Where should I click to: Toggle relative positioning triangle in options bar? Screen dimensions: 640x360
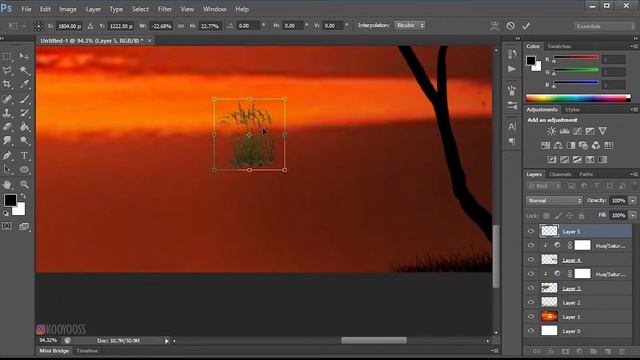pyautogui.click(x=90, y=26)
